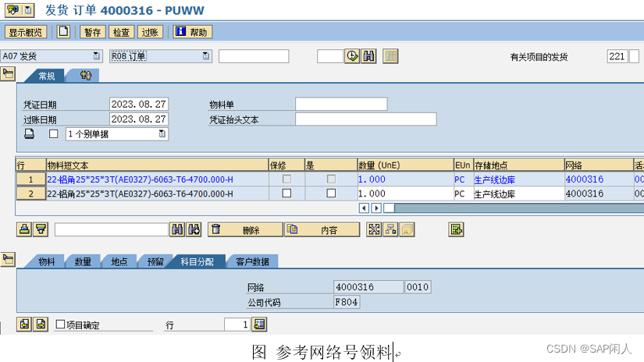
Task: Switch to the 科目分配 tab
Action: click(197, 261)
